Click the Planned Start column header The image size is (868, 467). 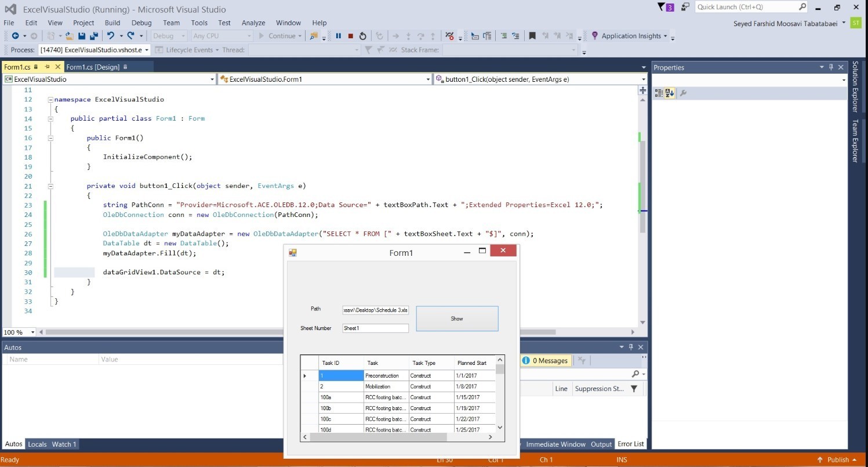pyautogui.click(x=475, y=363)
